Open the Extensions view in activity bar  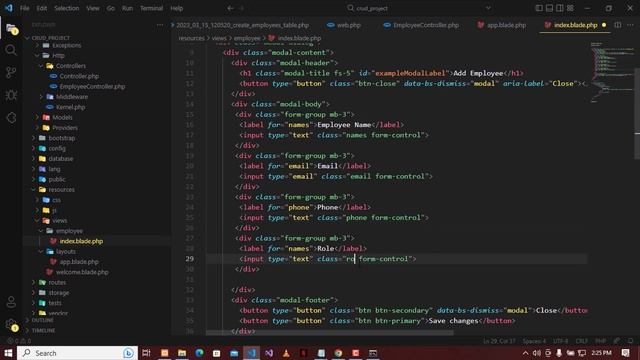tap(11, 118)
